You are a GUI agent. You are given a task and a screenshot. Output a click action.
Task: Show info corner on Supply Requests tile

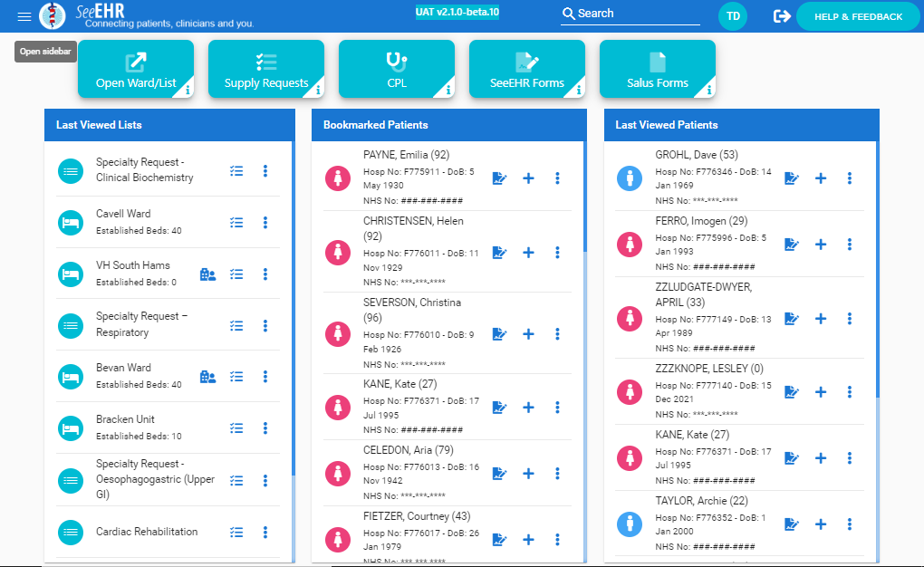click(318, 91)
